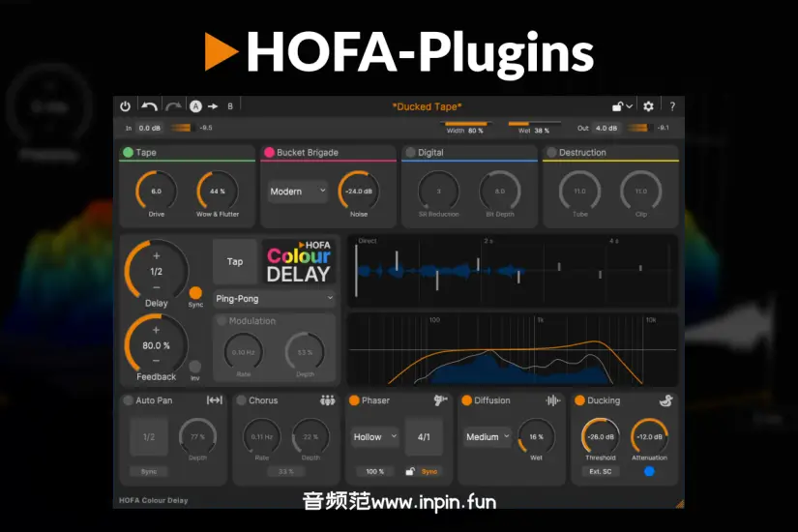Viewport: 798px width, 532px height.
Task: Enable the Chorus effect
Action: pos(241,400)
